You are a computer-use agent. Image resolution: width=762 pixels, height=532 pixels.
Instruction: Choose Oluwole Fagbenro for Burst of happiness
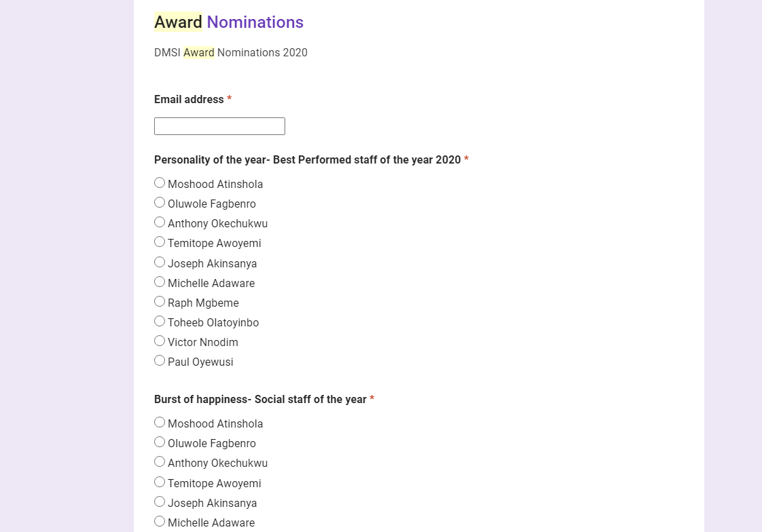coord(160,442)
